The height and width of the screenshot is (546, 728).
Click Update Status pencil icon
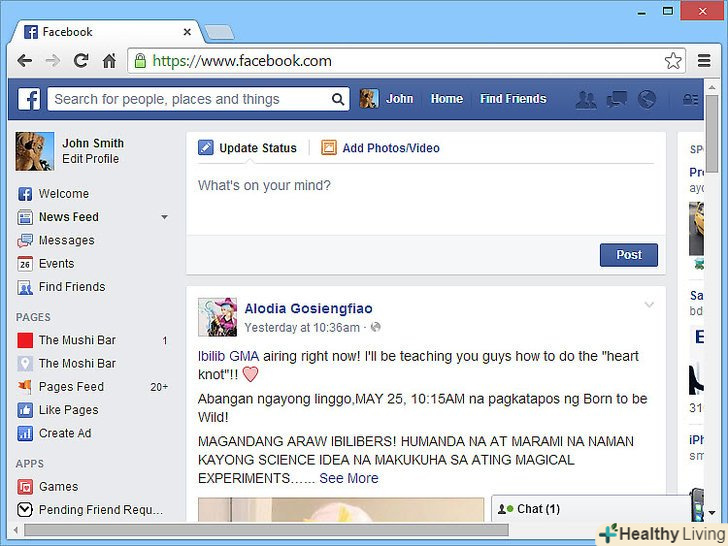click(205, 148)
